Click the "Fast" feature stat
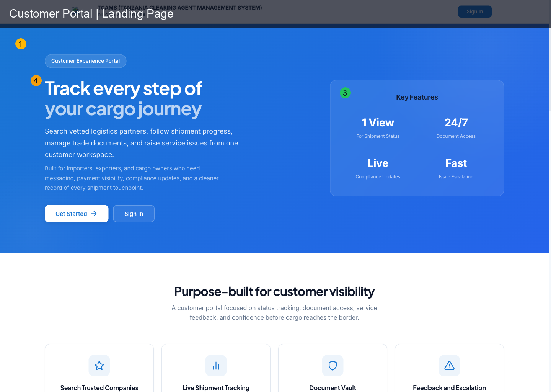Viewport: 551px width, 392px height. (x=456, y=163)
